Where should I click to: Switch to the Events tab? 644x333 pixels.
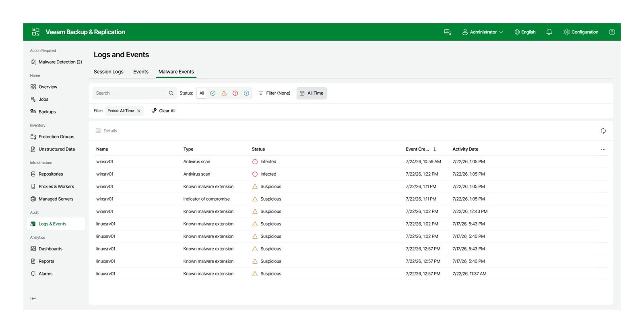(141, 72)
